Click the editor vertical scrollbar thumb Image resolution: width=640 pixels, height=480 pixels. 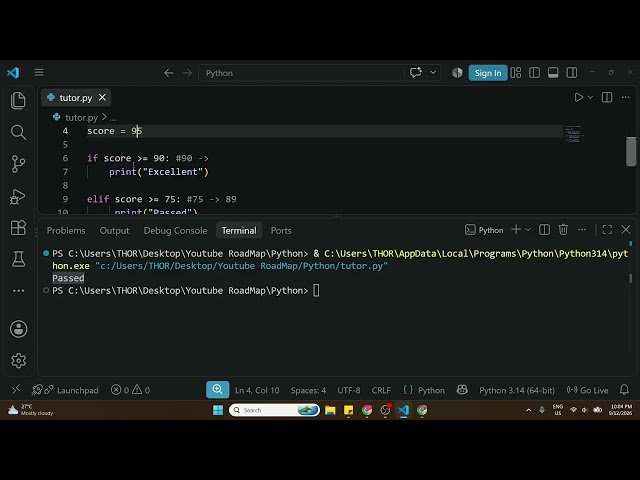coord(631,152)
